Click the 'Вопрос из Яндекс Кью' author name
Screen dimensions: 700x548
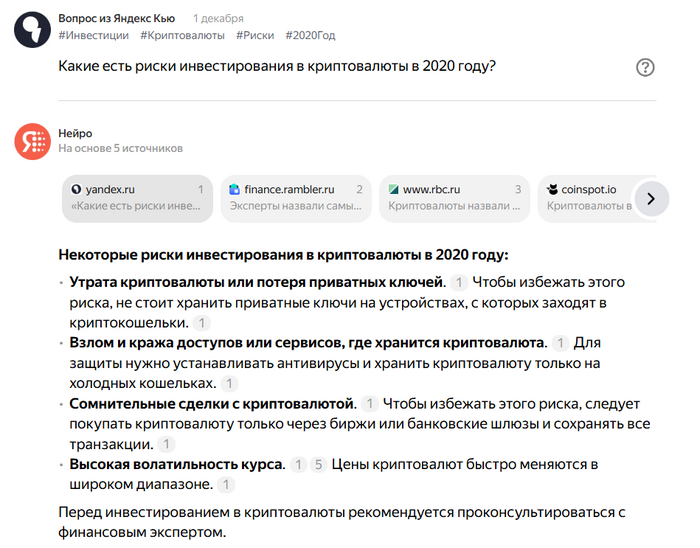[x=117, y=18]
